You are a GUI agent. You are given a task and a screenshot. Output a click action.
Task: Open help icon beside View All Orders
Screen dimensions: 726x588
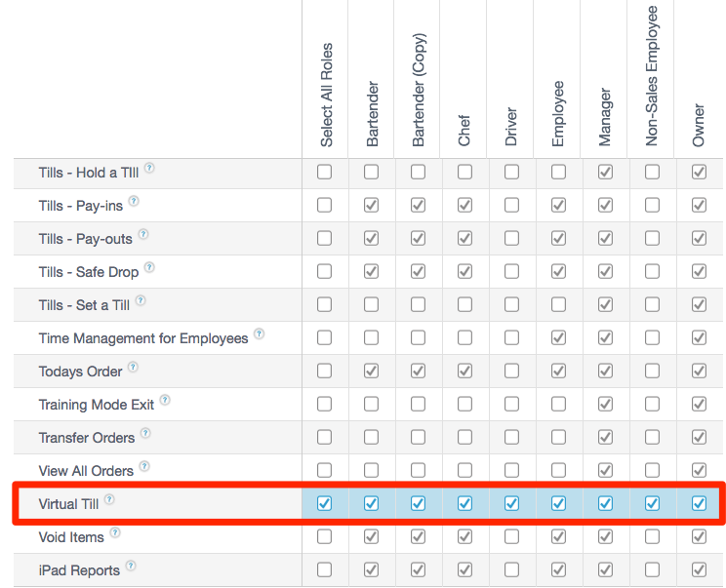[143, 467]
